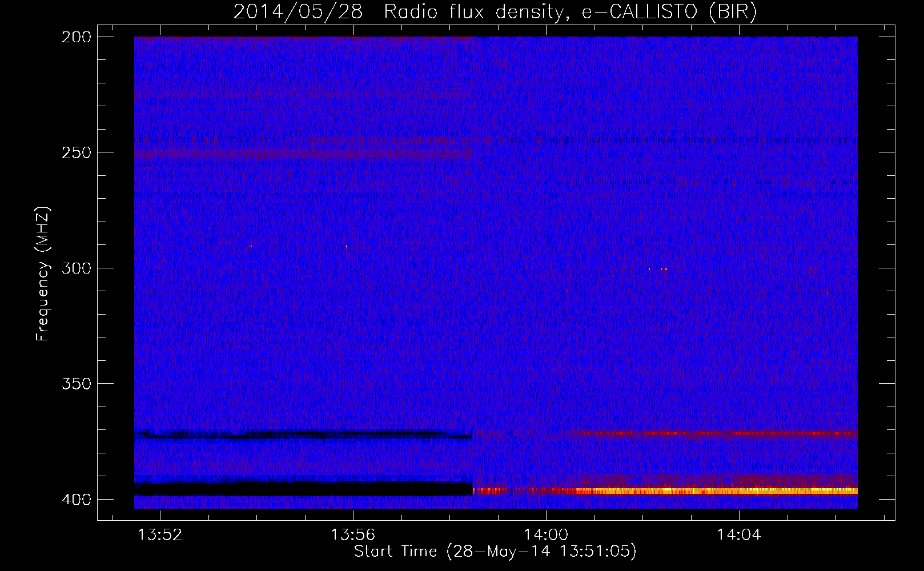Click the 'Frequency (MHZ)' axis label
Image resolution: width=924 pixels, height=571 pixels.
[x=43, y=274]
